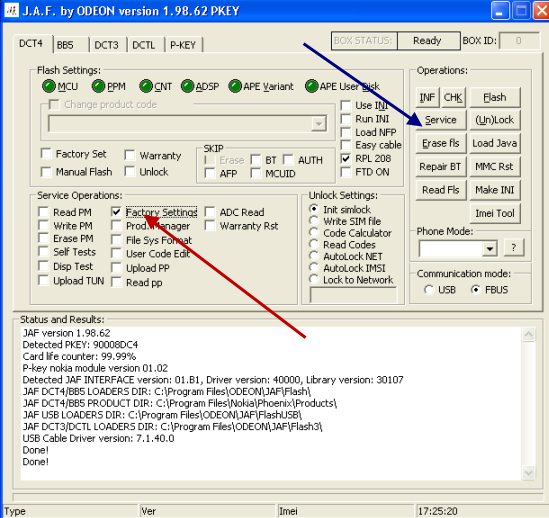Image resolution: width=549 pixels, height=518 pixels.
Task: Enable the Read PM checkbox
Action: 43,212
